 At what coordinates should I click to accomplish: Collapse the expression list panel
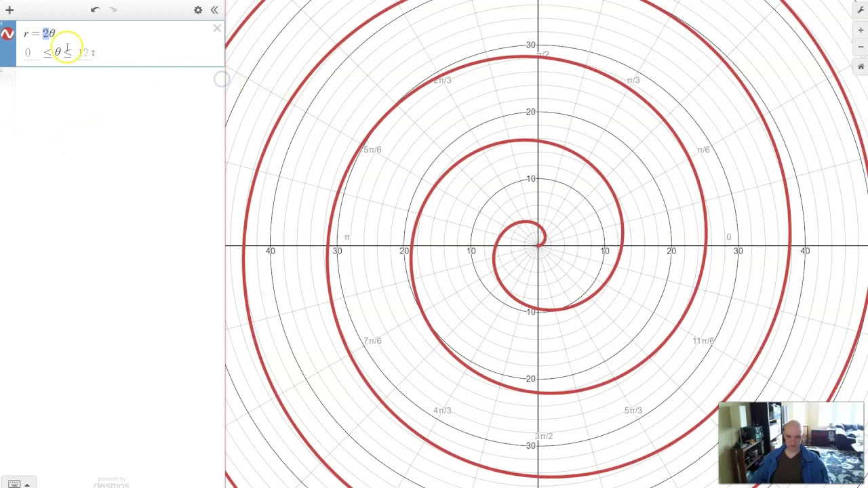pos(214,10)
